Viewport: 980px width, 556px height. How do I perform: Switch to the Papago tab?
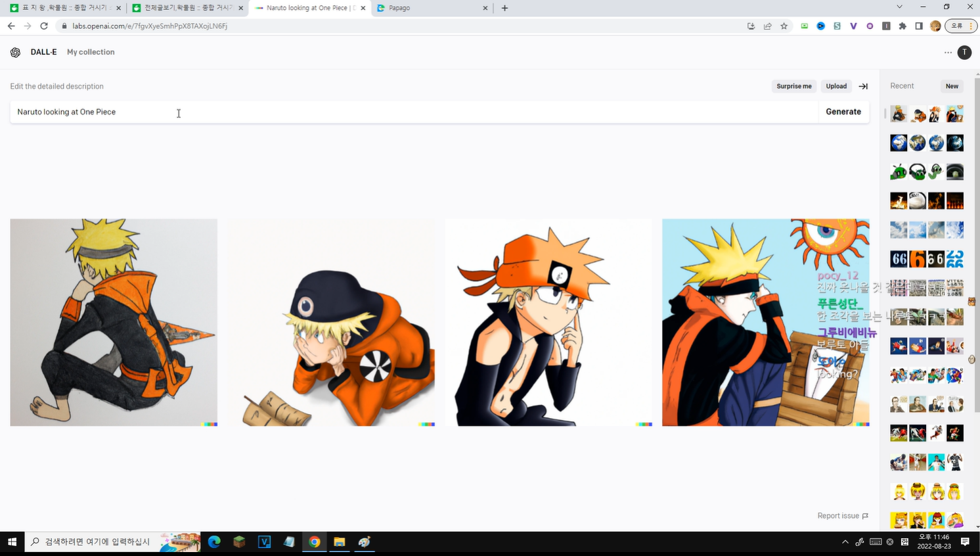point(432,8)
